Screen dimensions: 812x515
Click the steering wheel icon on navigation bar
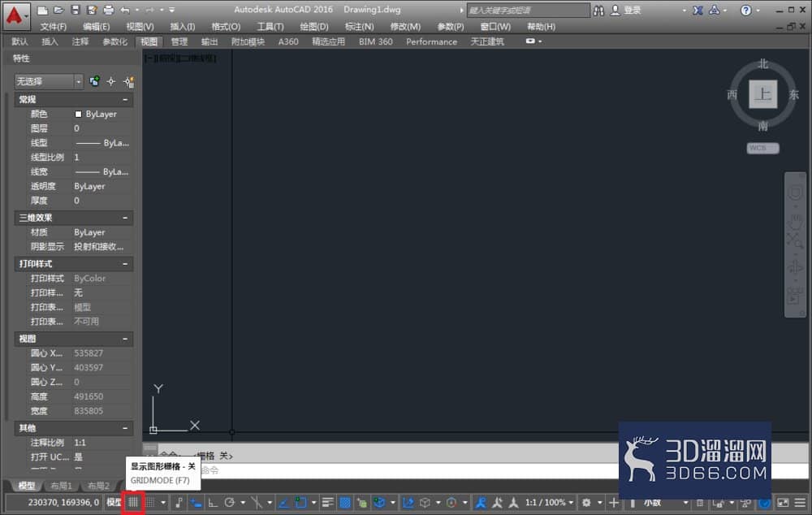pos(795,193)
